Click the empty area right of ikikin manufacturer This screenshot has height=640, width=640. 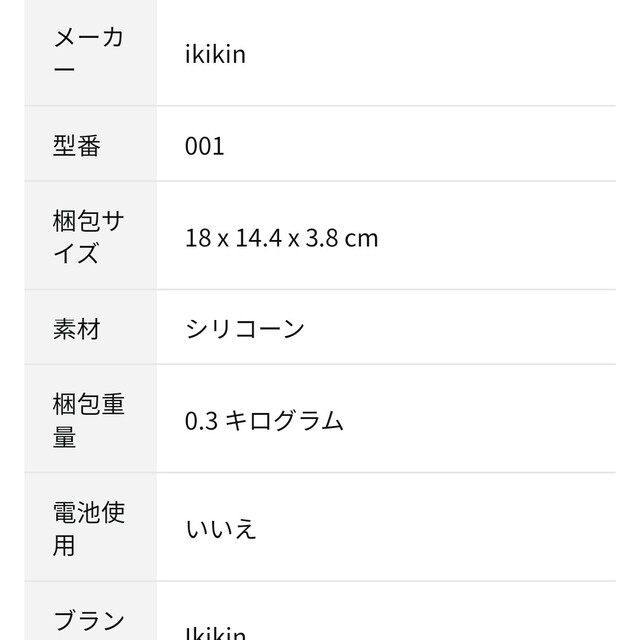(x=431, y=53)
